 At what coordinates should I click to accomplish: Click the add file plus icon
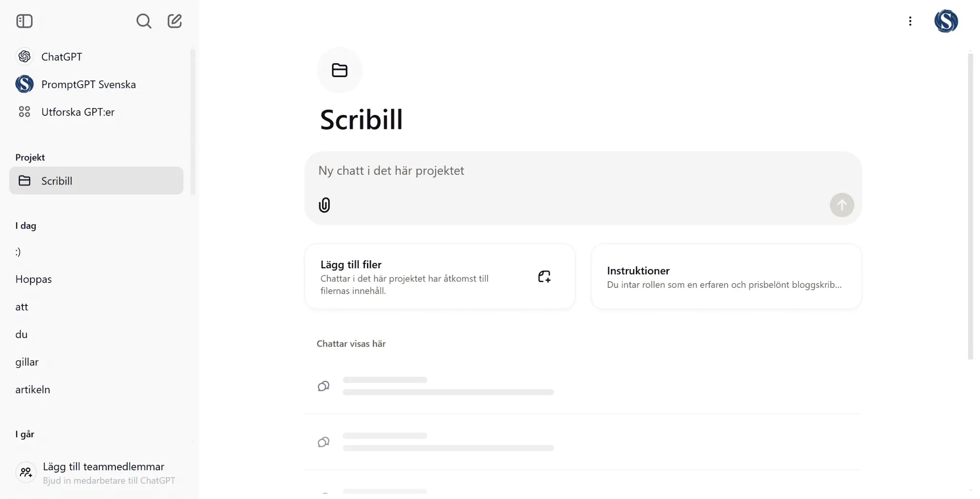point(544,276)
